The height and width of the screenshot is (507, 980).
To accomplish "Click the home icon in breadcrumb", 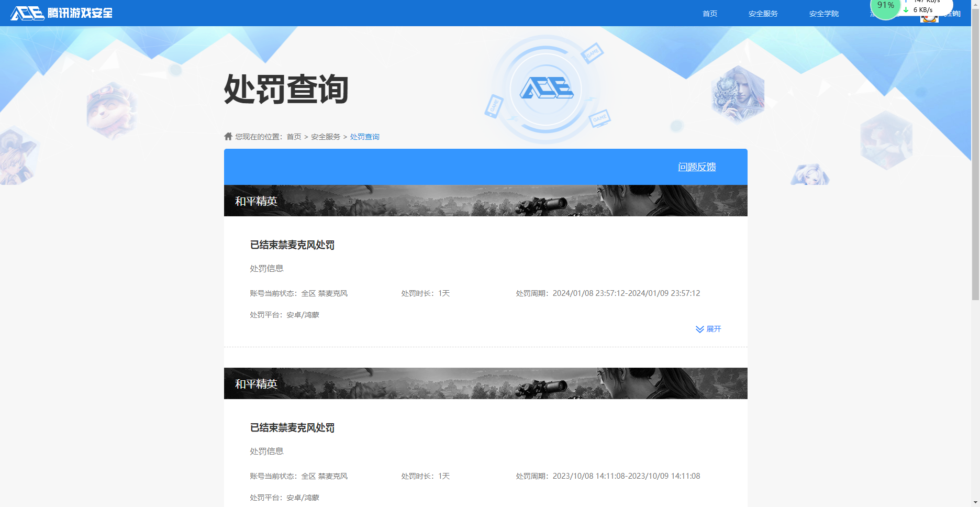I will pyautogui.click(x=228, y=136).
